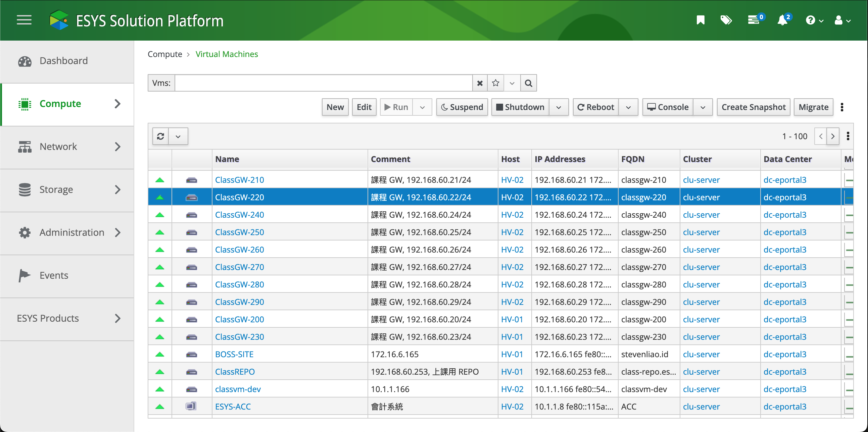
Task: Click status up arrow for BOSS-SITE
Action: coord(160,354)
